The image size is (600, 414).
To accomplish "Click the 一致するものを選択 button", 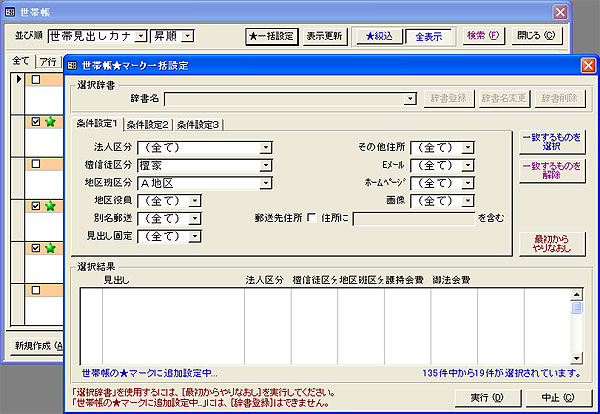I will 550,141.
